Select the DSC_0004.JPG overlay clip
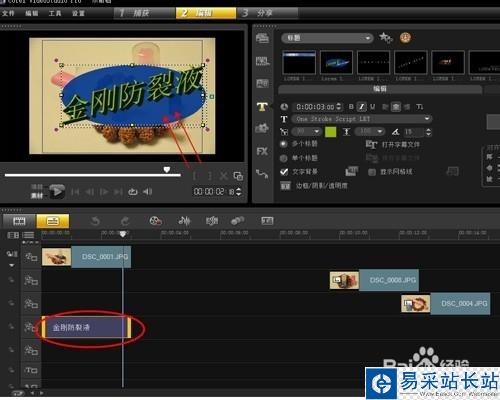The height and width of the screenshot is (400, 500). pyautogui.click(x=446, y=303)
